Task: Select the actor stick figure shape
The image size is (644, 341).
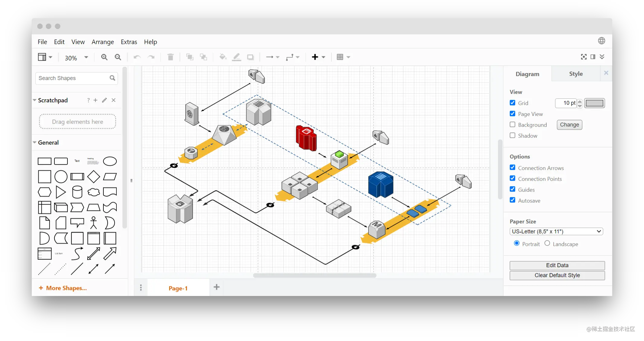Action: [x=93, y=223]
